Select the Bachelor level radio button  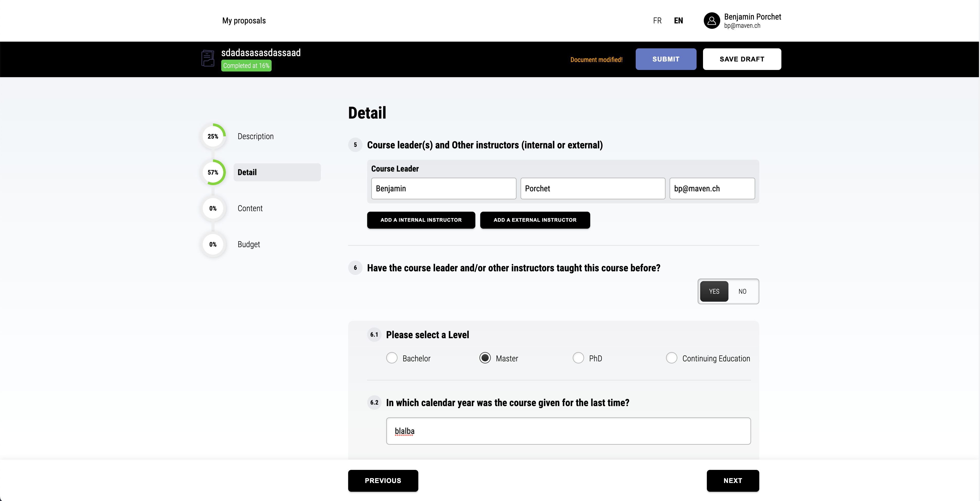pyautogui.click(x=392, y=358)
